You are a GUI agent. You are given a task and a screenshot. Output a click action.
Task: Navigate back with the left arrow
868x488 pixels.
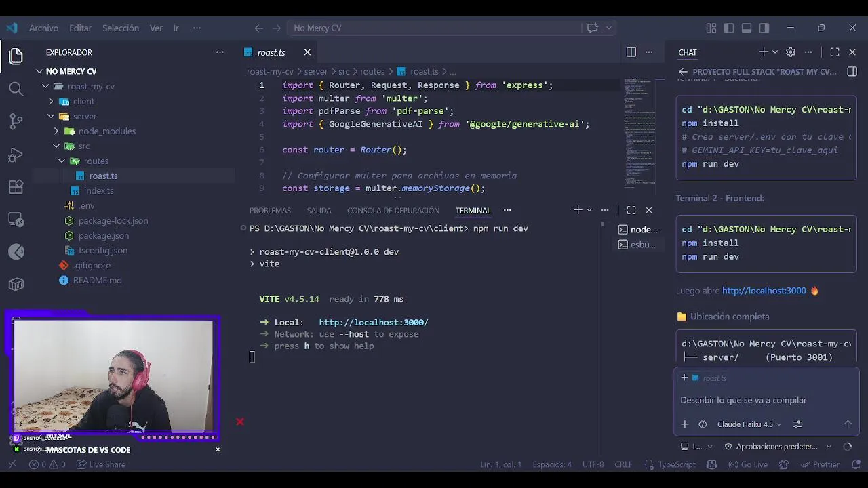coord(258,28)
